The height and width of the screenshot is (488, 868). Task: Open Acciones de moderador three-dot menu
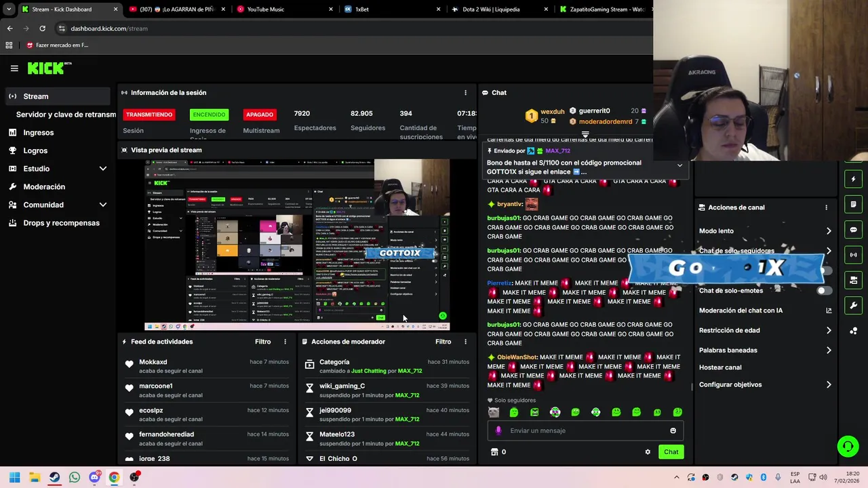[465, 342]
